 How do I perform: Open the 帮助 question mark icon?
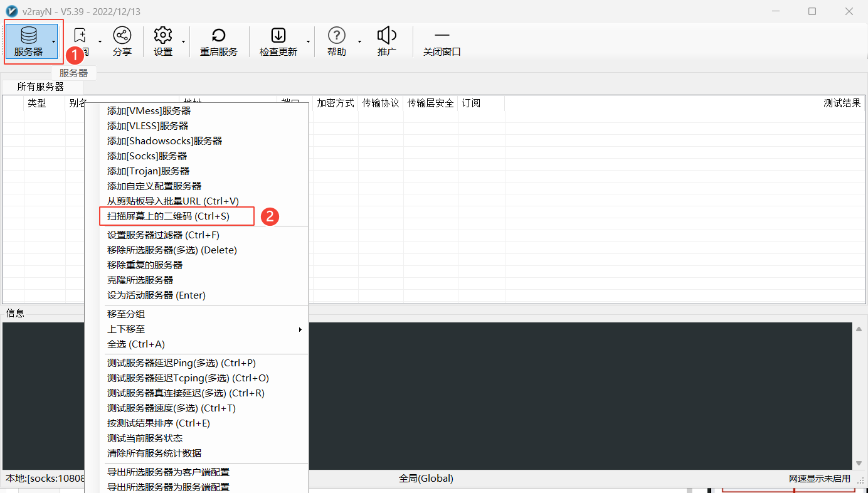(337, 36)
